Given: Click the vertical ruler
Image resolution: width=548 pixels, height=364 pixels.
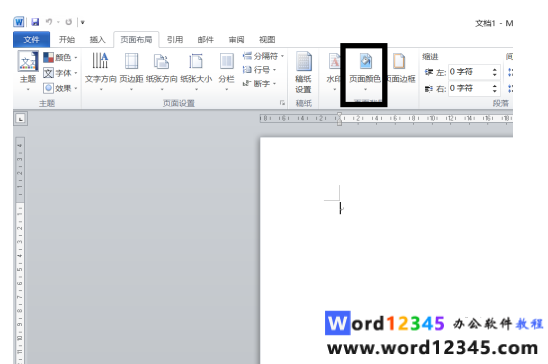Looking at the screenshot, I should (x=20, y=250).
